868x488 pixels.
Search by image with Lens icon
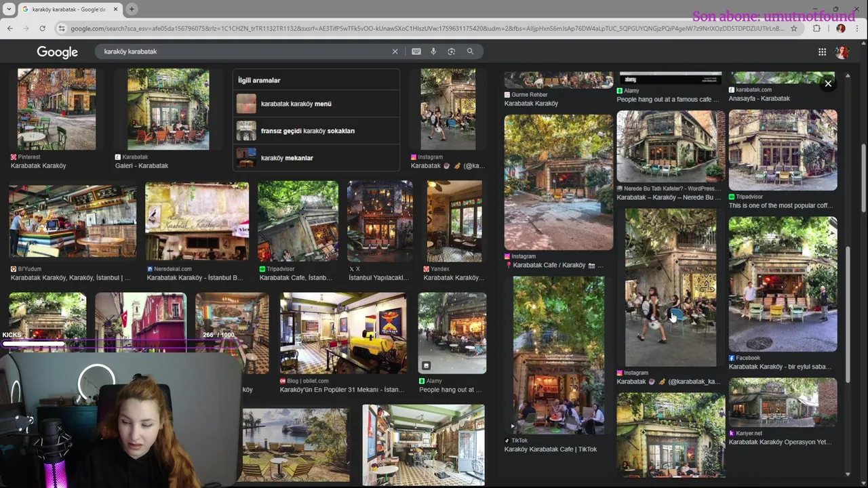452,52
